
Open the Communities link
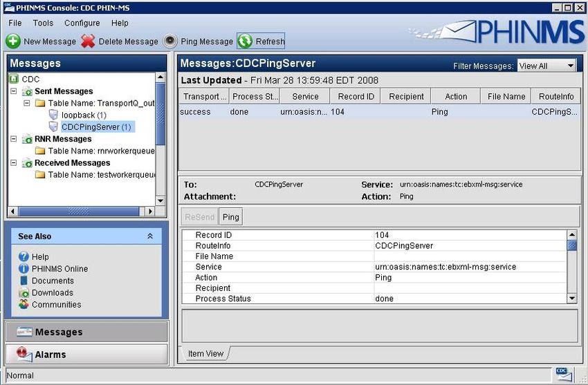point(56,305)
